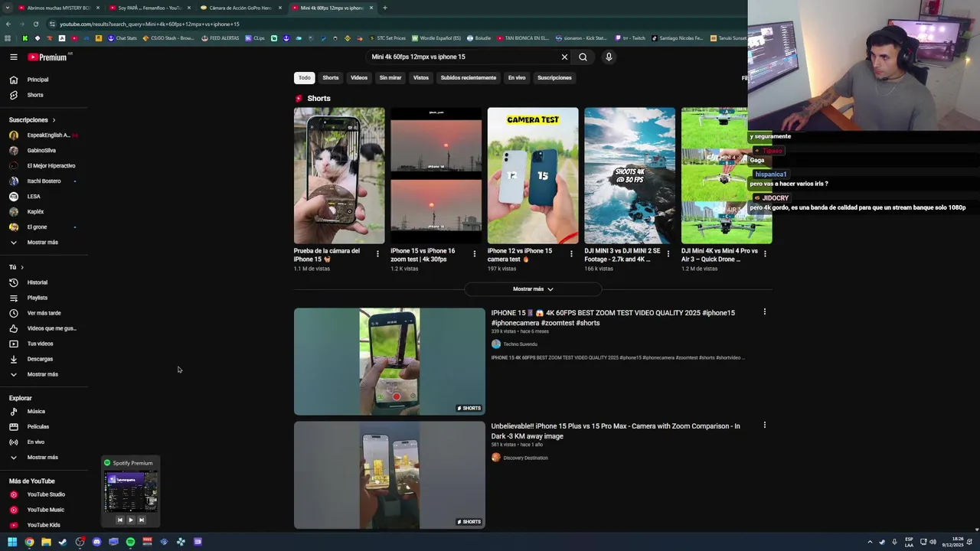980x551 pixels.
Task: Open more options for Prueba de la cámara short
Action: pos(377,254)
